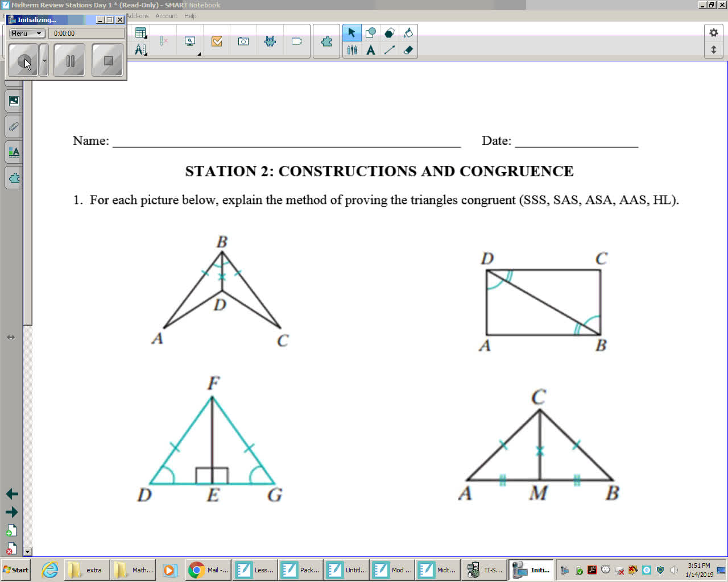The image size is (728, 582).
Task: Delete the current page
Action: (11, 548)
